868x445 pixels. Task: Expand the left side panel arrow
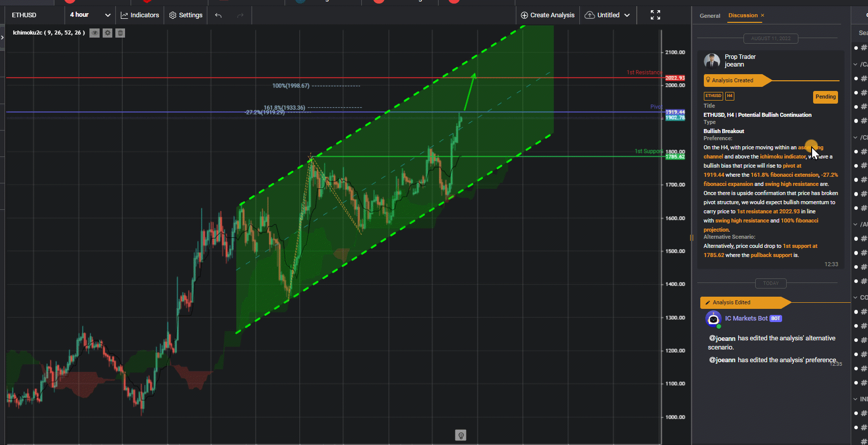2,37
